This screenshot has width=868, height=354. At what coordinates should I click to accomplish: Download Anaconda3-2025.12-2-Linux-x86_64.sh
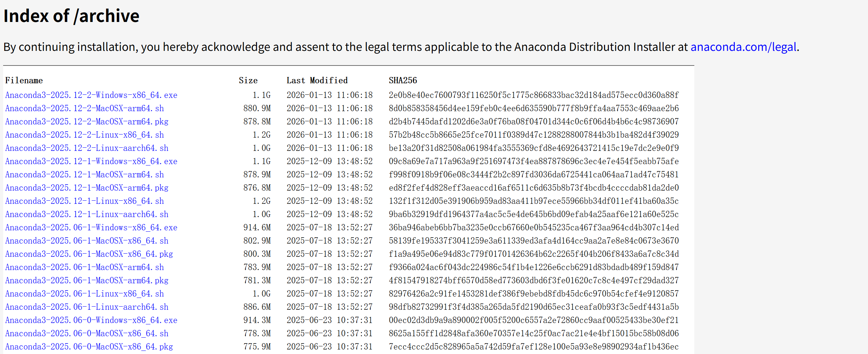(84, 135)
